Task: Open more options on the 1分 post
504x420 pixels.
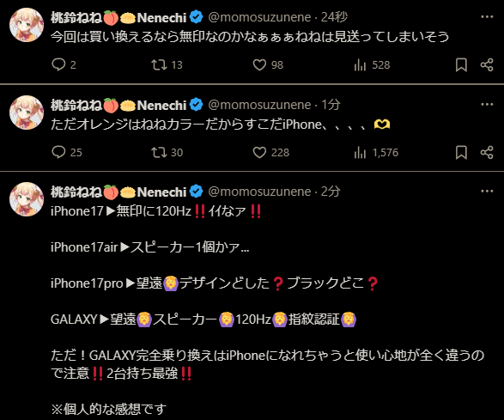Action: (487, 104)
